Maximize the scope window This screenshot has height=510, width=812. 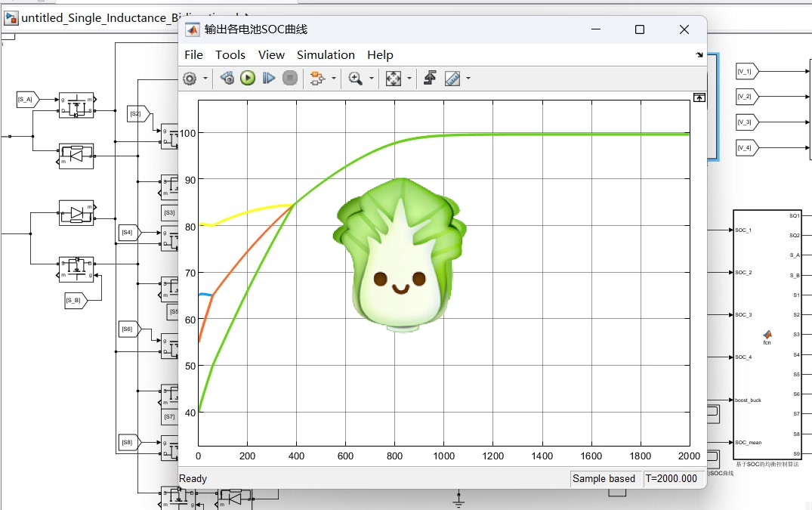point(640,29)
